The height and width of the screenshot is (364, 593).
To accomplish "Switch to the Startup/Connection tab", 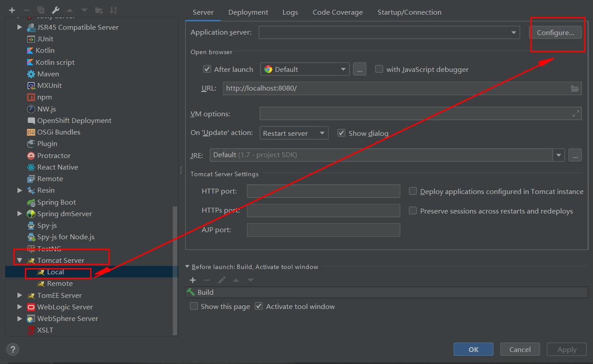I will tap(410, 12).
